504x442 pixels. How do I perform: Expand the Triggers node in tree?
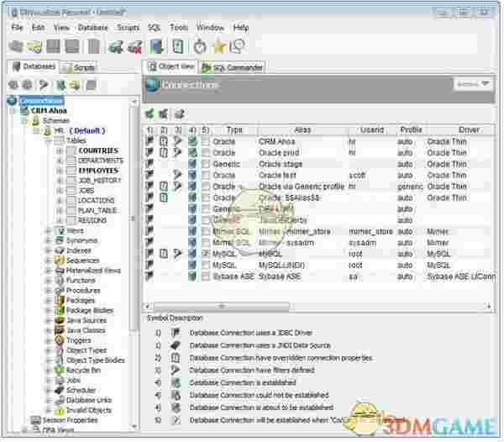pos(48,340)
